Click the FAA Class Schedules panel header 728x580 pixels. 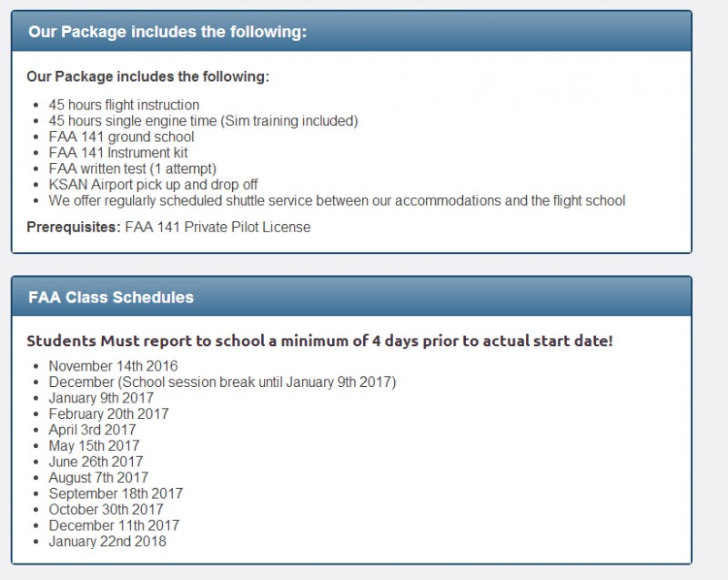click(351, 297)
